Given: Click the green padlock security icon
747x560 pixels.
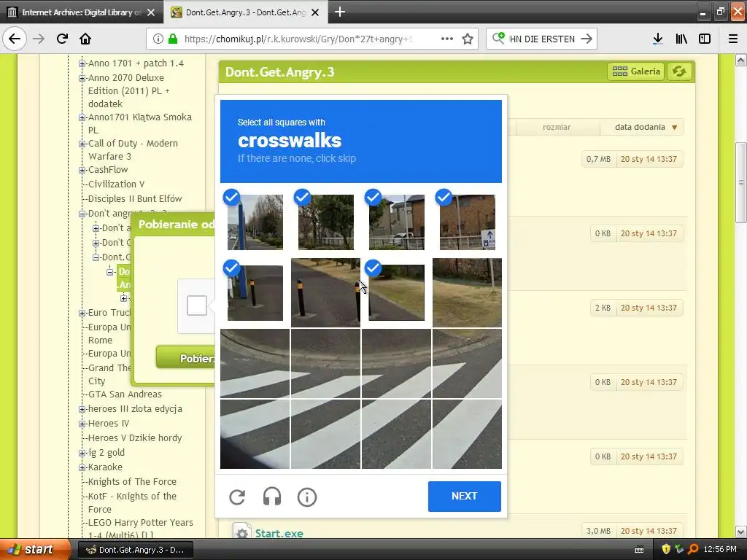Looking at the screenshot, I should [x=173, y=39].
